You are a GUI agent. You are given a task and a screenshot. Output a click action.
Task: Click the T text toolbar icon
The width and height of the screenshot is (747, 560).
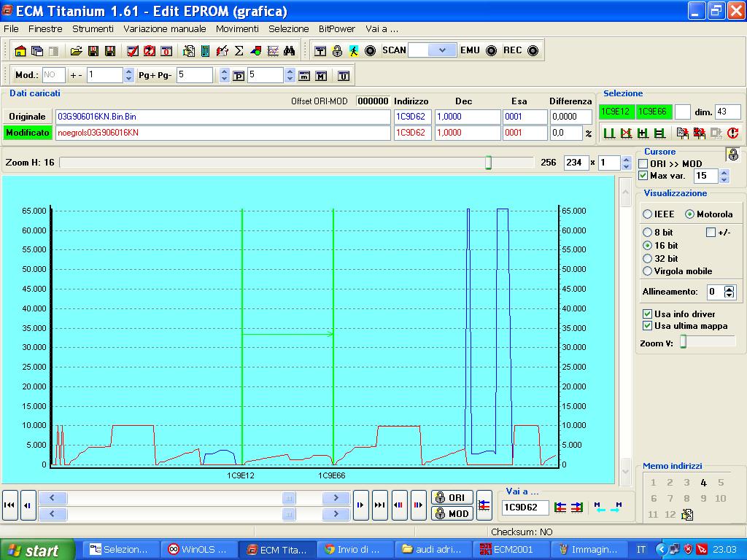[320, 50]
